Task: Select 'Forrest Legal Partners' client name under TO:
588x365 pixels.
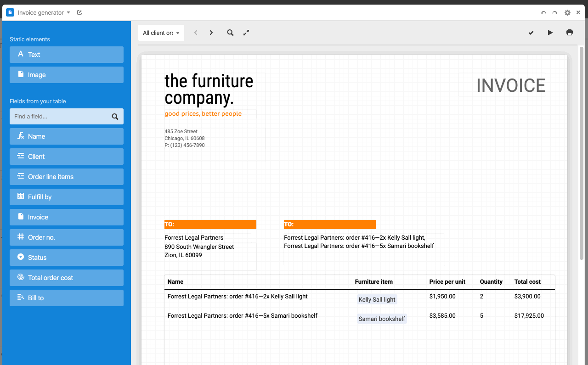Action: 194,238
